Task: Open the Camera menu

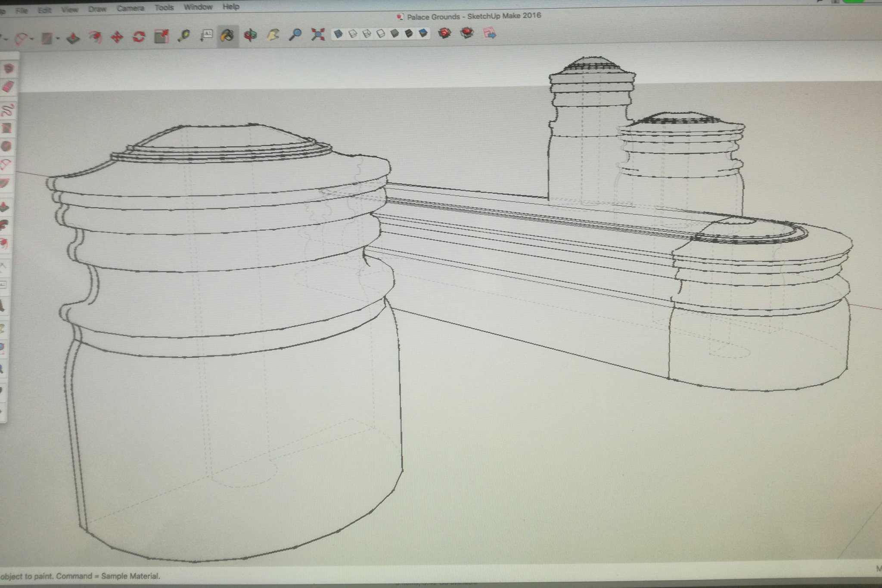Action: [x=130, y=8]
